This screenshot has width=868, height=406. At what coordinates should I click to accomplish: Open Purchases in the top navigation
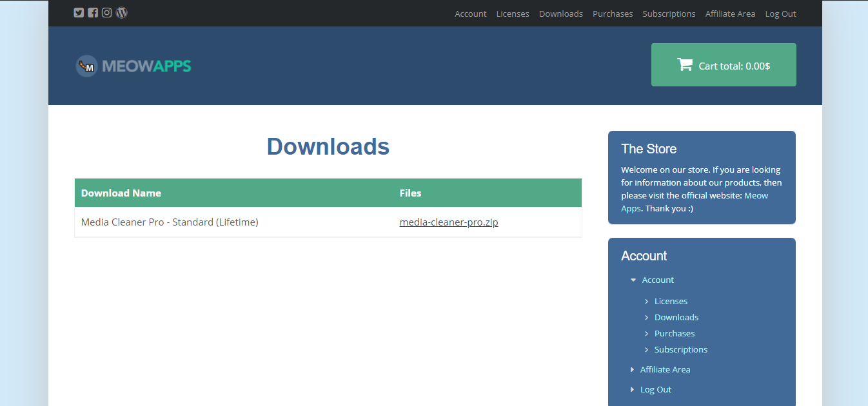pos(613,14)
